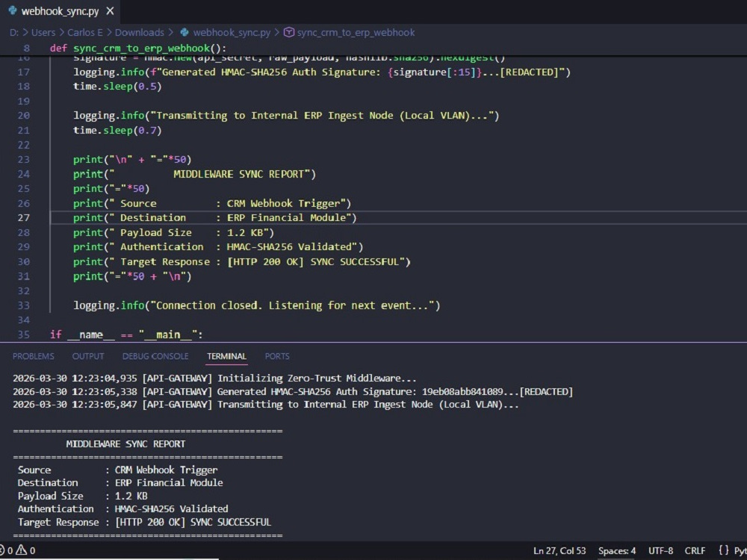
Task: Click the 'MIDDLEWARE SYNC REPORT' print line in editor
Action: pyautogui.click(x=194, y=174)
